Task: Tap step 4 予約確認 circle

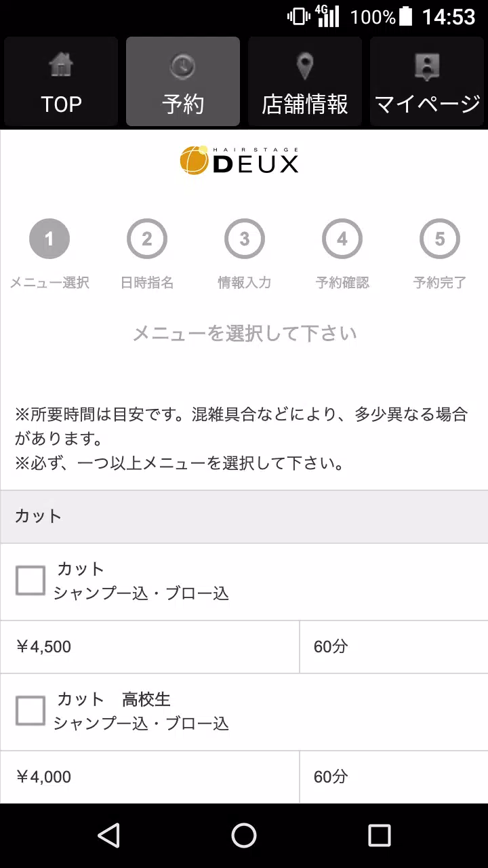Action: pyautogui.click(x=342, y=239)
